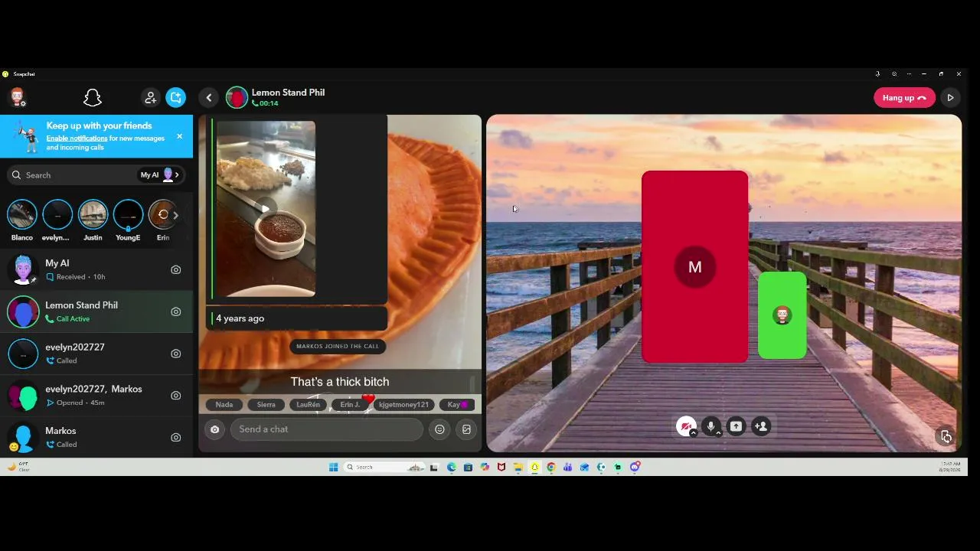Open Microsoft Edge from the taskbar

451,467
